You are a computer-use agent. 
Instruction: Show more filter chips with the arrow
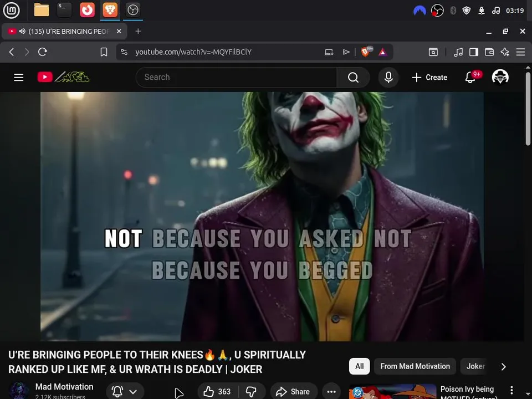click(x=504, y=366)
